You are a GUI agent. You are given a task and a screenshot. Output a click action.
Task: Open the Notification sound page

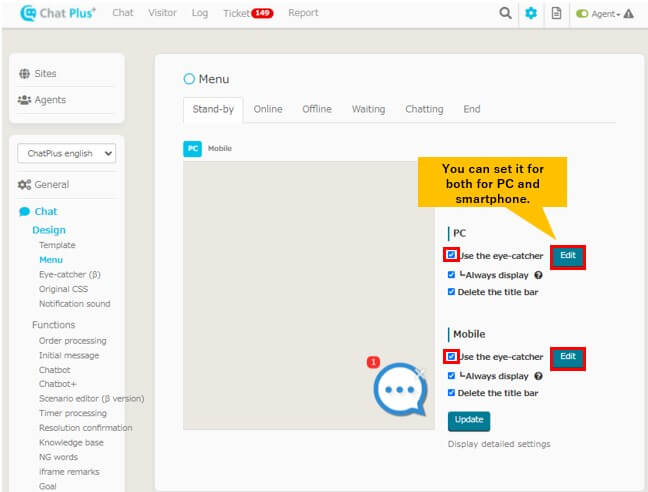tap(74, 304)
